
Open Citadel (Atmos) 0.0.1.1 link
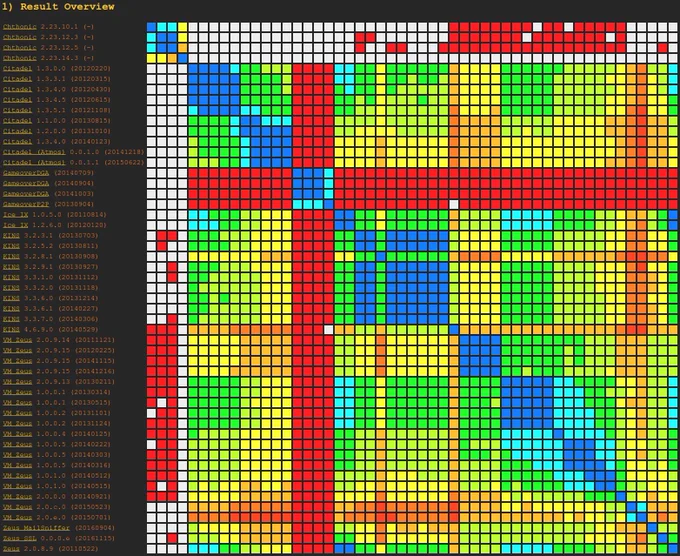[34, 162]
